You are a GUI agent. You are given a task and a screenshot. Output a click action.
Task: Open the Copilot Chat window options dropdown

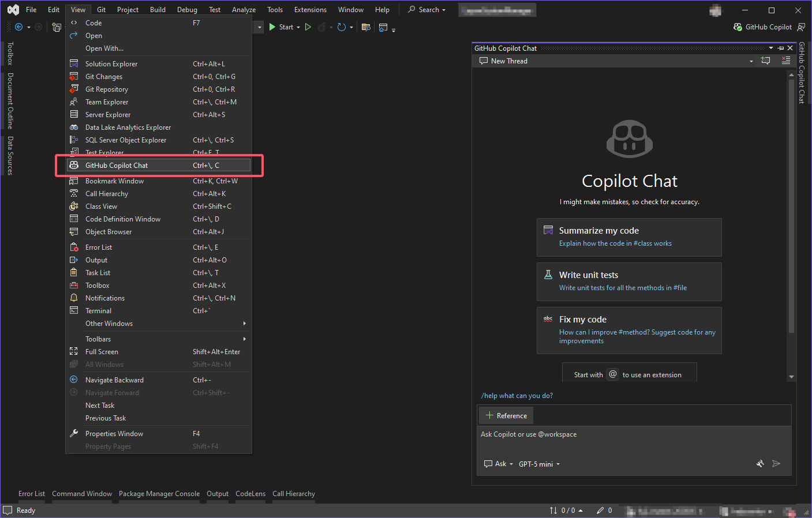[x=771, y=48]
